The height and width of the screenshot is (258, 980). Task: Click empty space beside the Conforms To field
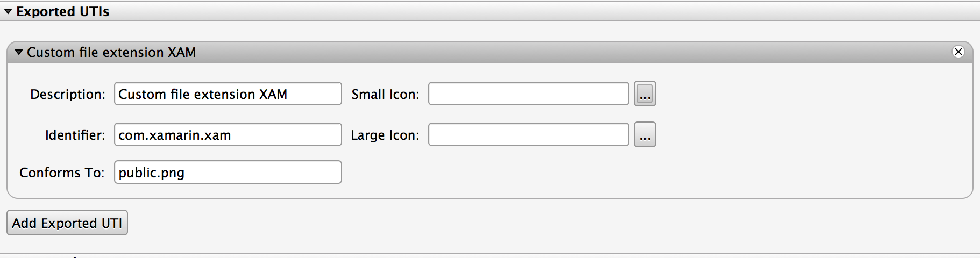pos(645,172)
